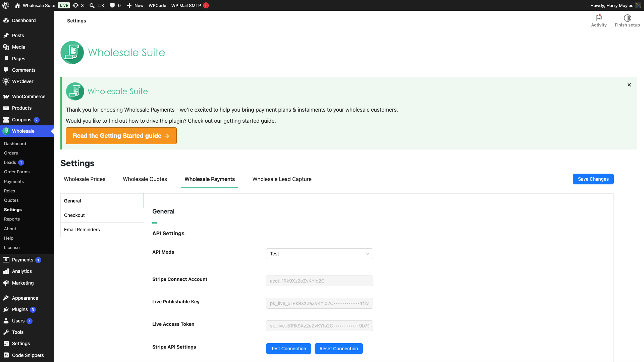Open Quotes submenu item
This screenshot has height=362, width=644.
click(11, 200)
